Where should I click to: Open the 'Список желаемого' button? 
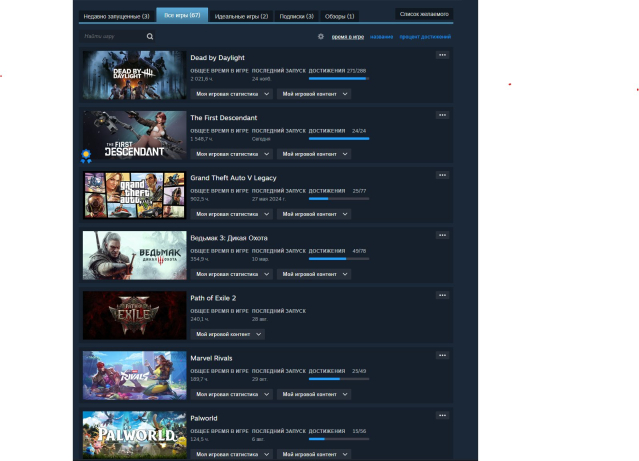click(424, 14)
